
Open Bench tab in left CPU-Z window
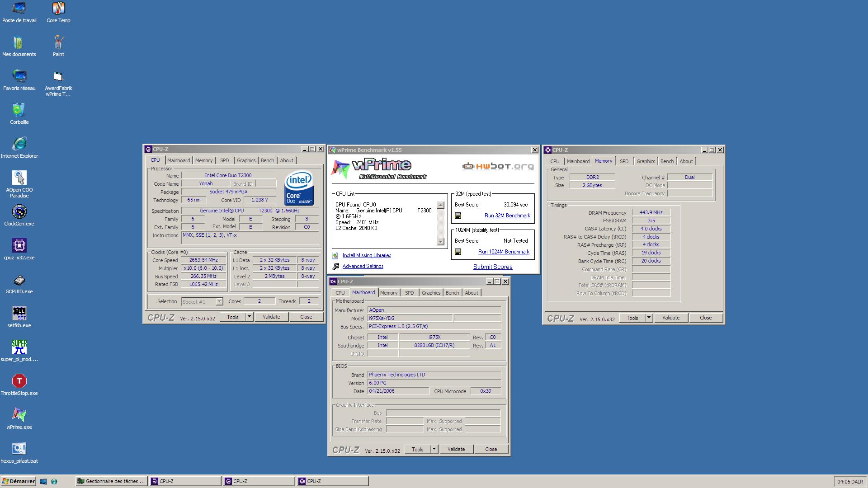click(267, 160)
